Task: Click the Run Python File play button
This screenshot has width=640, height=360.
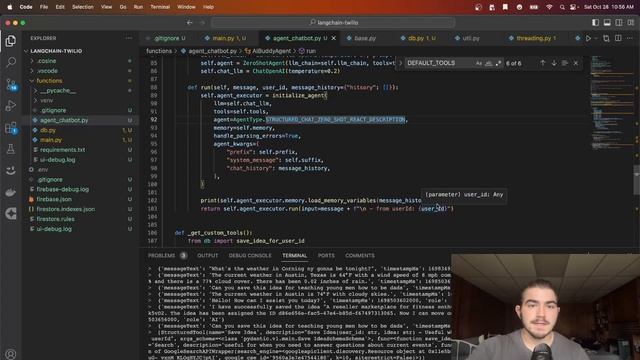Action: [588, 38]
